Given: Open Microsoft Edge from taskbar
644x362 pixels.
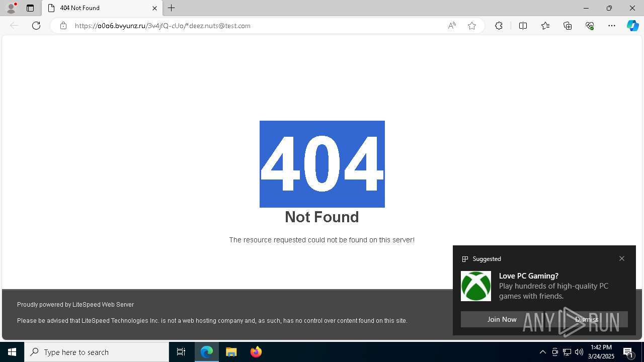Looking at the screenshot, I should tap(207, 352).
